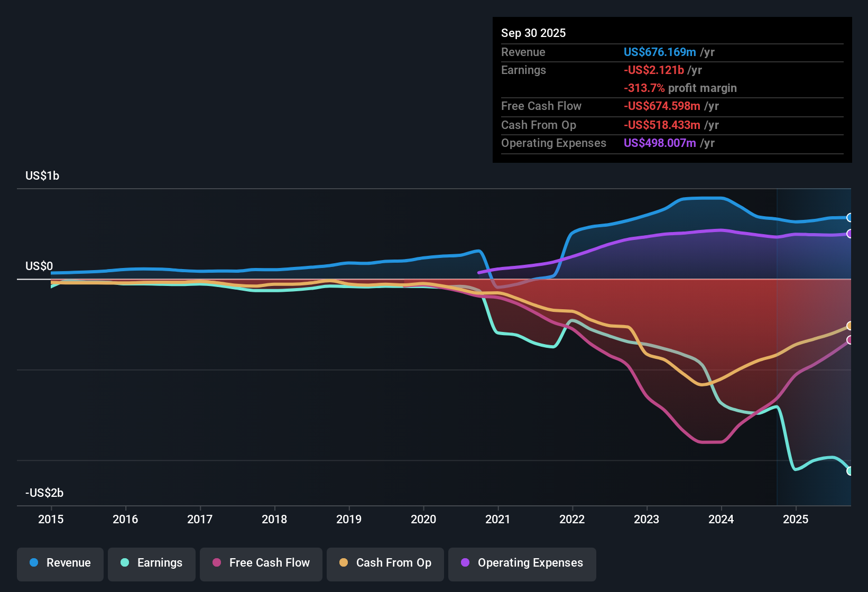868x592 pixels.
Task: Select the 2023 axis label
Action: (x=647, y=520)
